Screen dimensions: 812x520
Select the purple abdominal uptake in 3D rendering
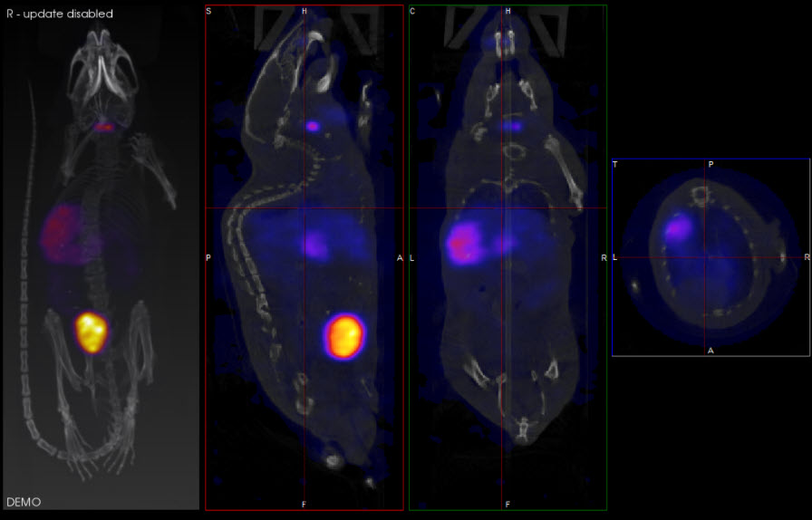62,229
